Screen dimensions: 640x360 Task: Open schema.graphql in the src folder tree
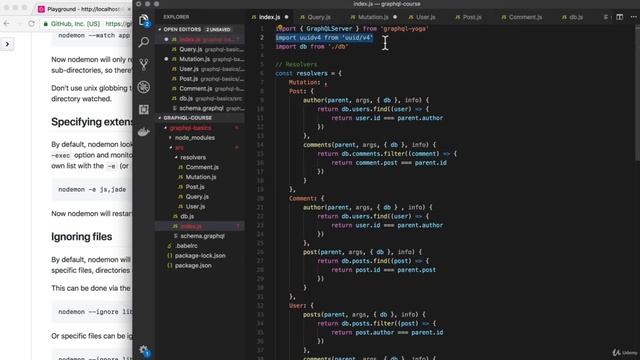(x=200, y=236)
